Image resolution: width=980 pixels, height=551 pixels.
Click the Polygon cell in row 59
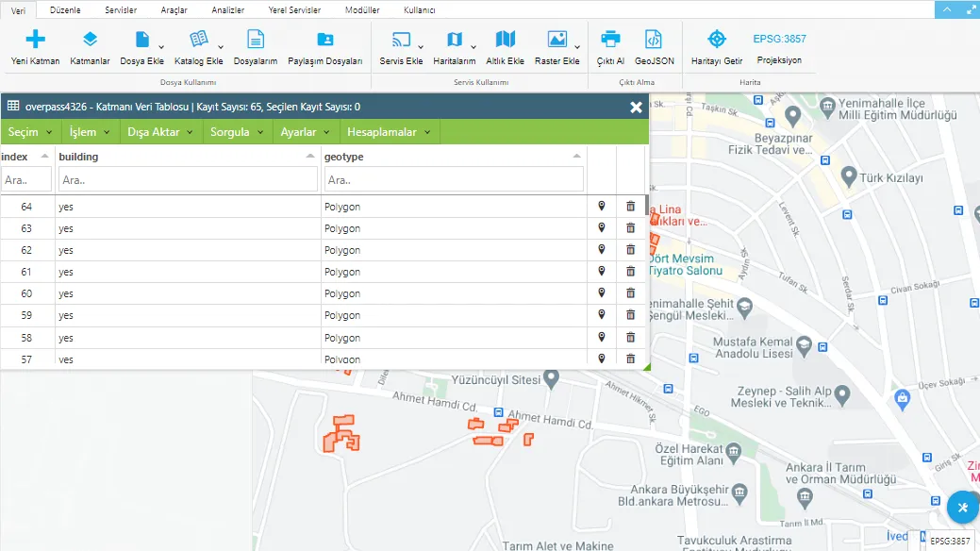[x=455, y=315]
